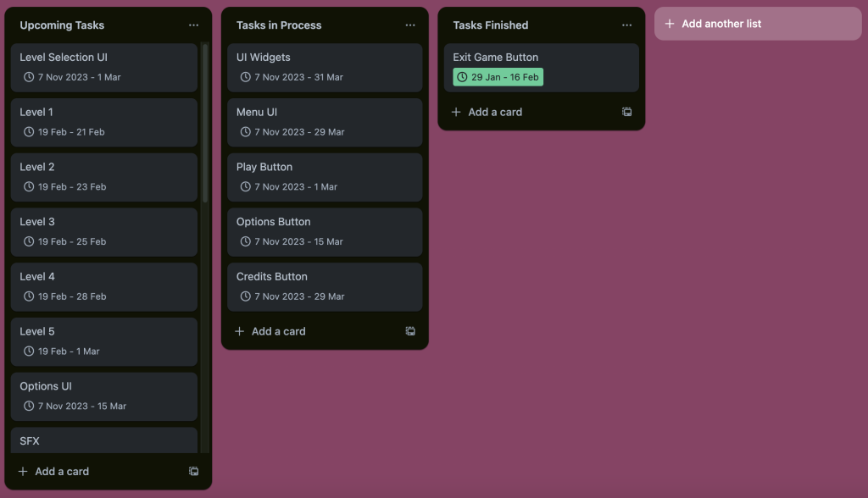Click the plus icon on Add another list
The height and width of the screenshot is (498, 868).
click(x=670, y=24)
